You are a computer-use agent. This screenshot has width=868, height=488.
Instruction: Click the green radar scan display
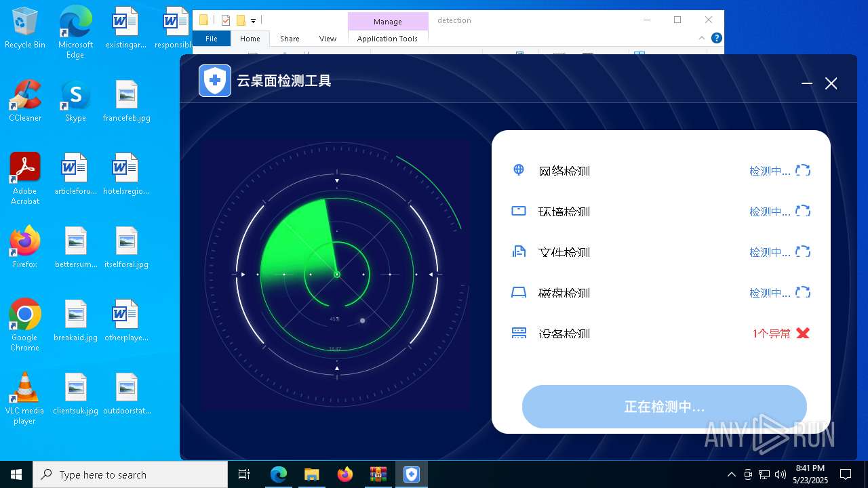[x=336, y=274]
